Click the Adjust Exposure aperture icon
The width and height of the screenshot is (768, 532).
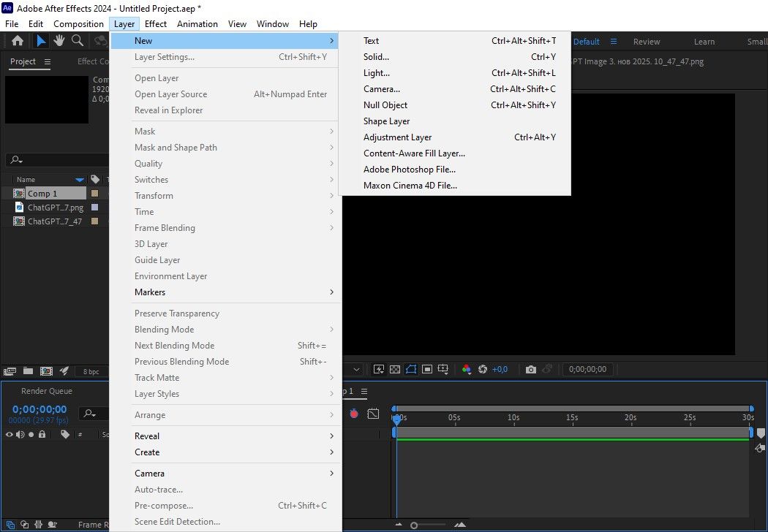pos(482,370)
